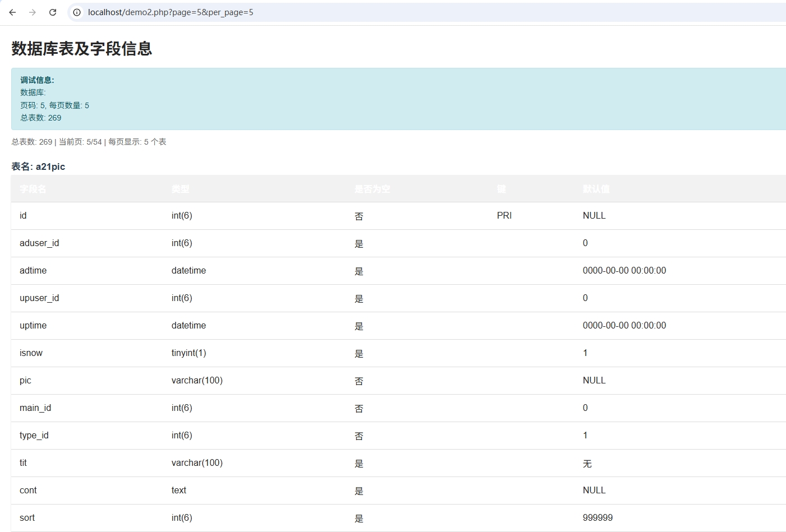The height and width of the screenshot is (532, 786).
Task: Click the browser back arrow
Action: coord(12,12)
